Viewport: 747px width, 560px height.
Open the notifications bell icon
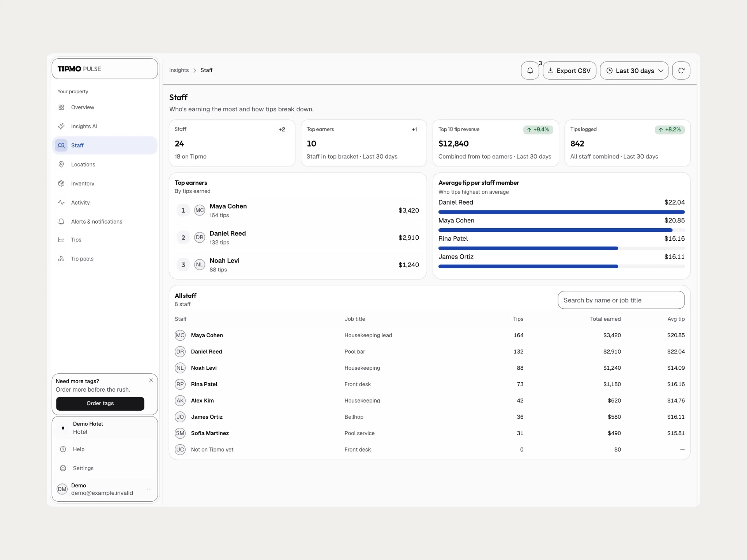pos(530,70)
